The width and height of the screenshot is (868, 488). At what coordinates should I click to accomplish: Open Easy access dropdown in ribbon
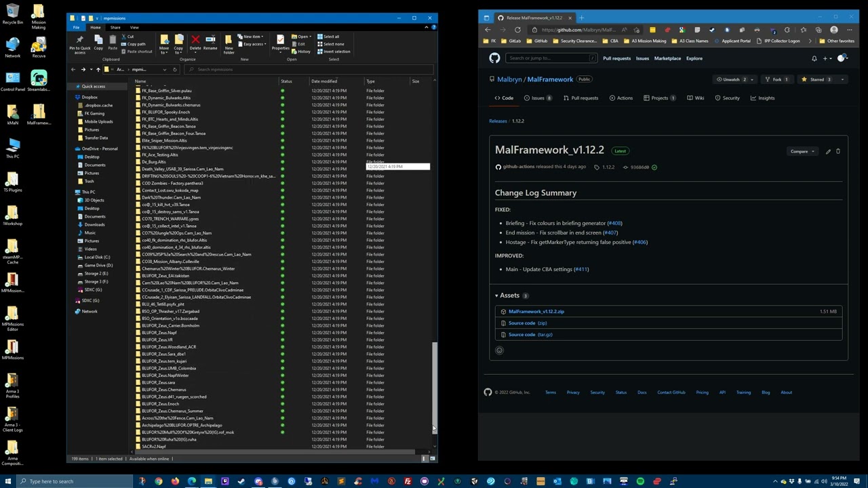click(254, 44)
